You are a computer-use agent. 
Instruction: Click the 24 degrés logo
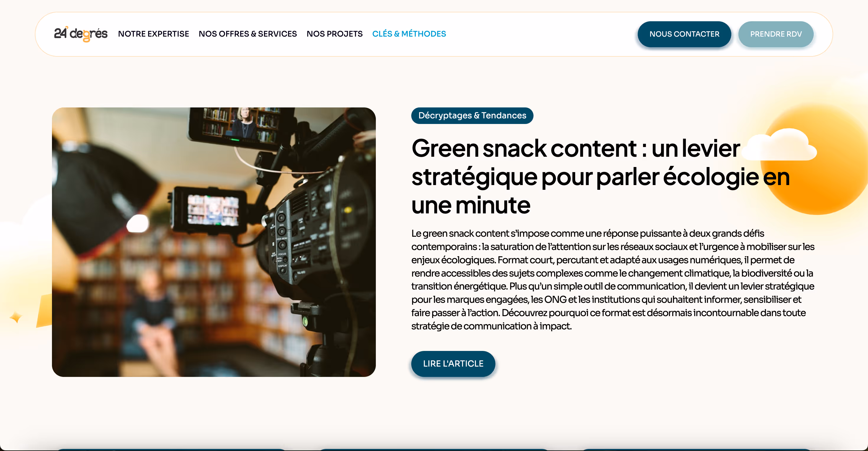click(x=81, y=34)
